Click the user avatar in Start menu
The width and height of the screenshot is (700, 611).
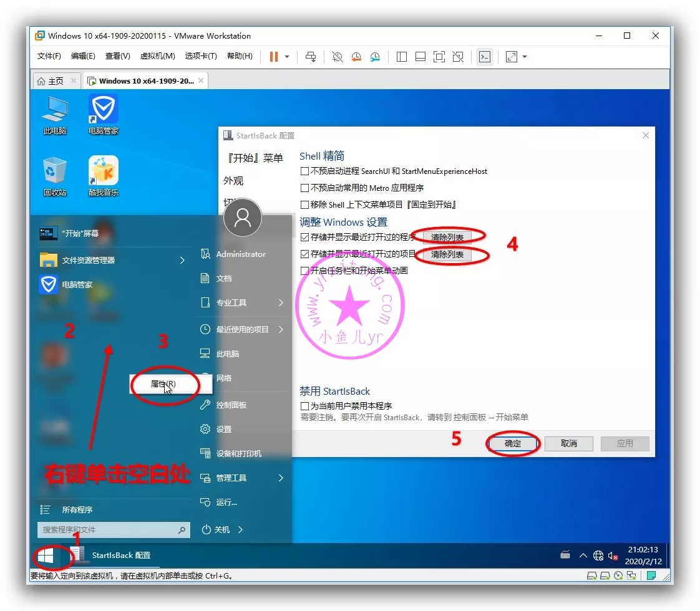242,218
